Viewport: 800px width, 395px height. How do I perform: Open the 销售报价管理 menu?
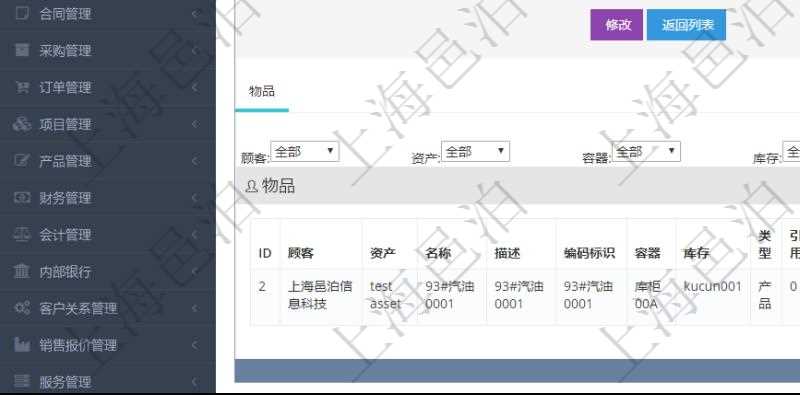[108, 344]
